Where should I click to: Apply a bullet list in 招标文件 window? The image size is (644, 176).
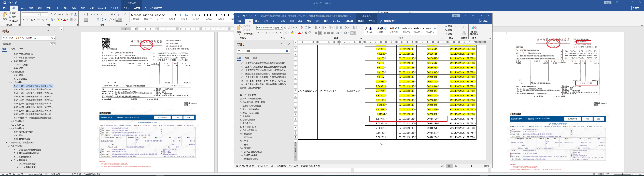pyautogui.click(x=316, y=27)
